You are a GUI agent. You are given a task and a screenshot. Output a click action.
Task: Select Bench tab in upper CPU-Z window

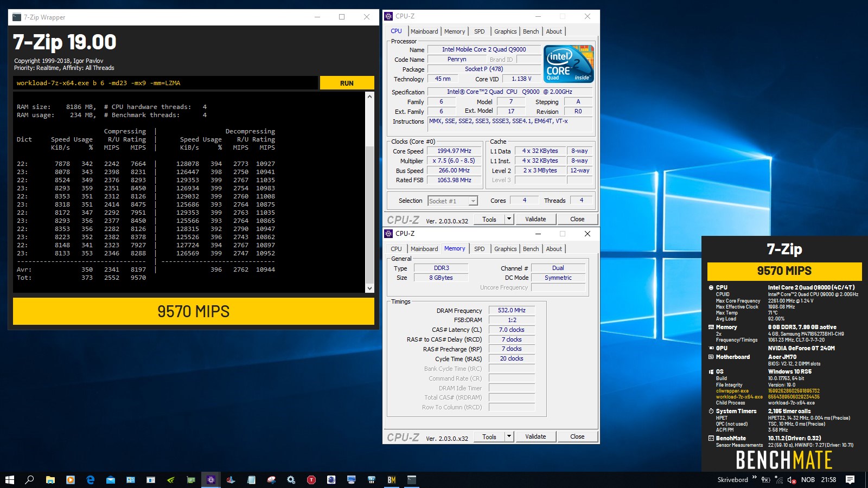coord(531,31)
